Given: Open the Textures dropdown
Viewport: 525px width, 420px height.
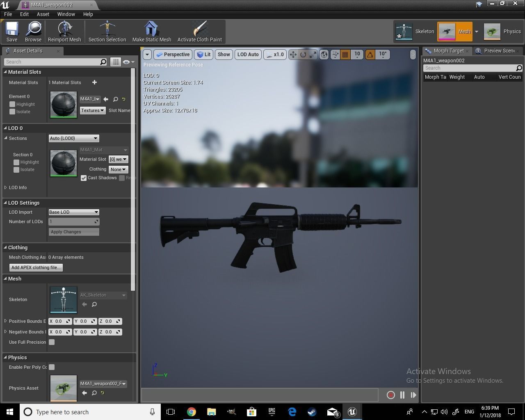Looking at the screenshot, I should [x=93, y=110].
